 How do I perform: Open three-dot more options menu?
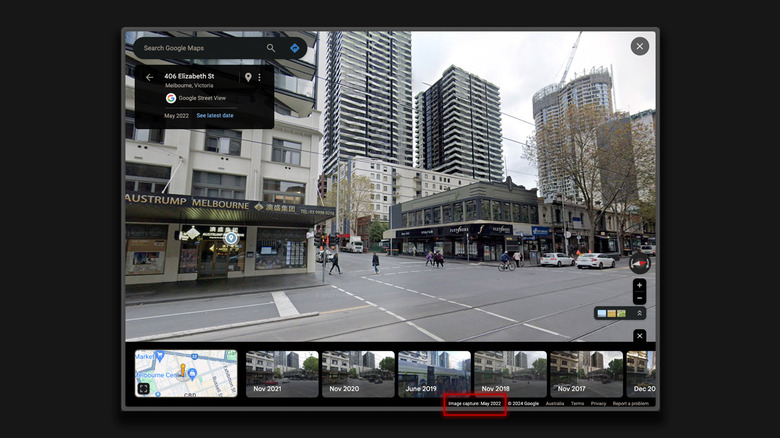[x=259, y=77]
